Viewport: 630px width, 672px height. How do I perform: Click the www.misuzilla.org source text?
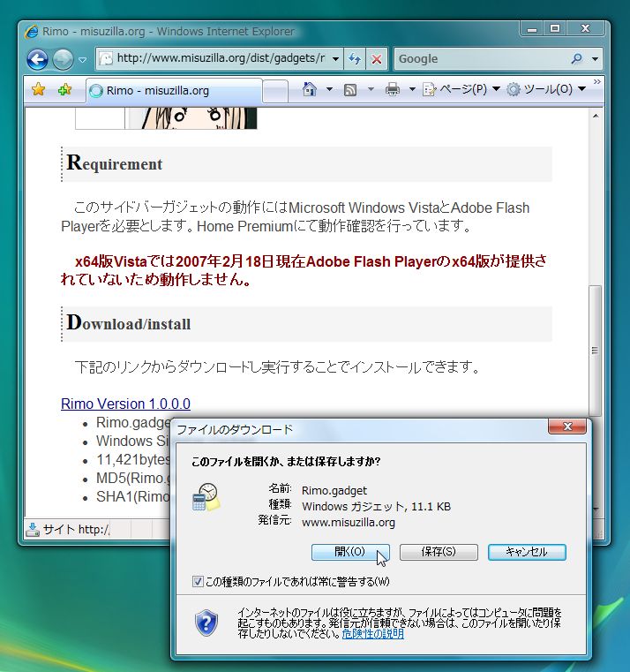349,523
